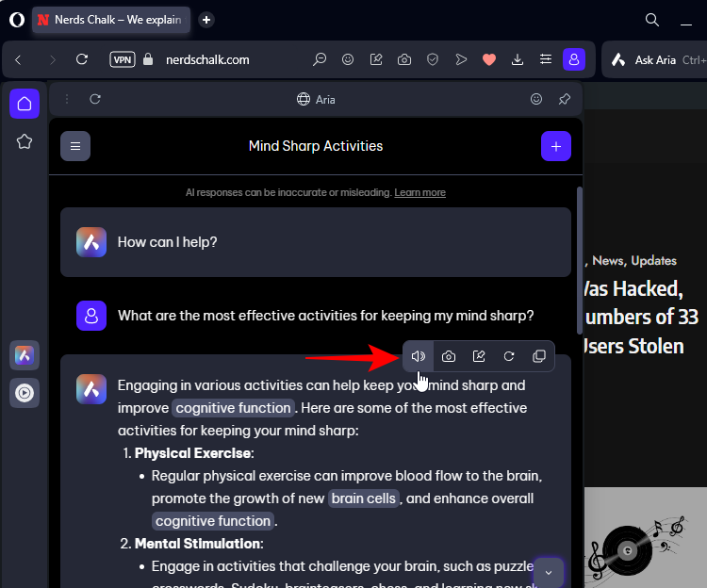Open bookmarks star in sidebar
The width and height of the screenshot is (707, 588).
(x=25, y=141)
